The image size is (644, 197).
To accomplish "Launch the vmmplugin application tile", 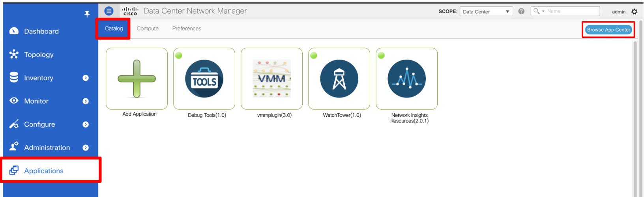I will pos(271,79).
